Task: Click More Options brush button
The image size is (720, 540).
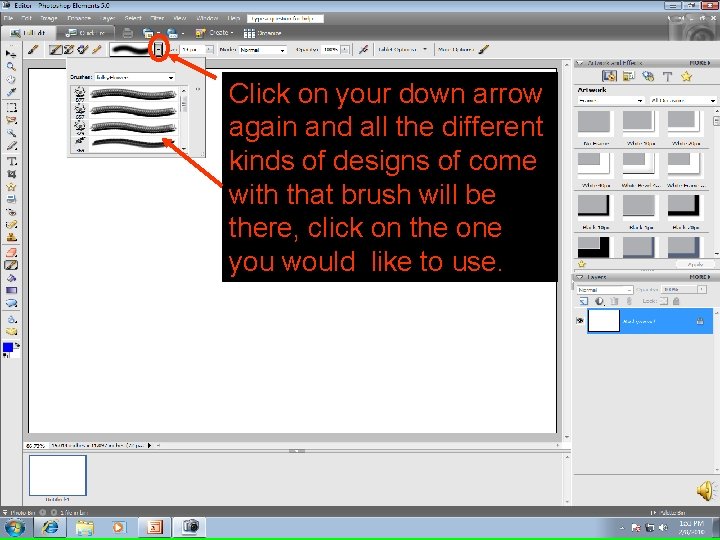Action: pos(484,50)
